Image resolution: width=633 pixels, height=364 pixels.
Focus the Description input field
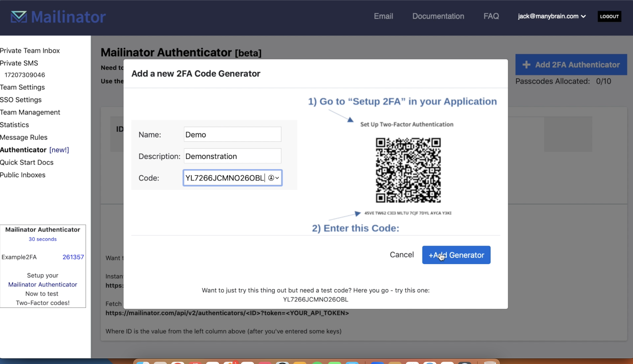point(232,156)
